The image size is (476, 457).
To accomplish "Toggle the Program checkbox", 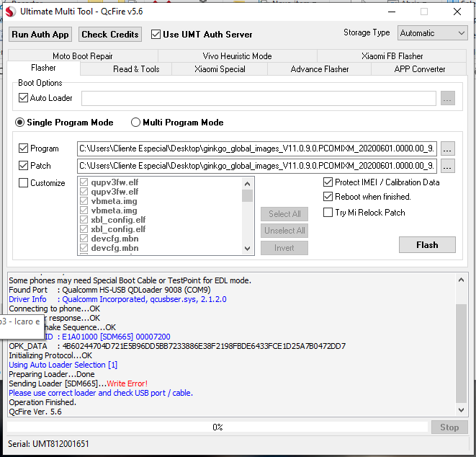I will (x=23, y=148).
